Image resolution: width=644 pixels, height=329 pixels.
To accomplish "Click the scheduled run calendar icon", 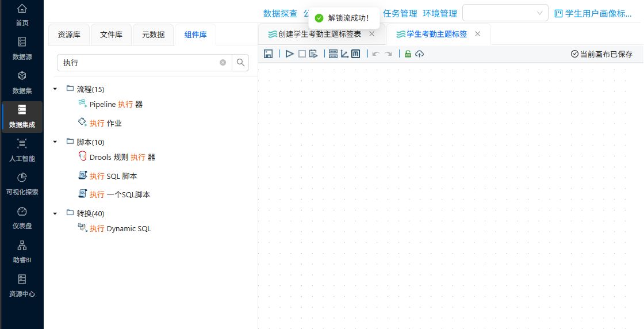I will (x=314, y=54).
